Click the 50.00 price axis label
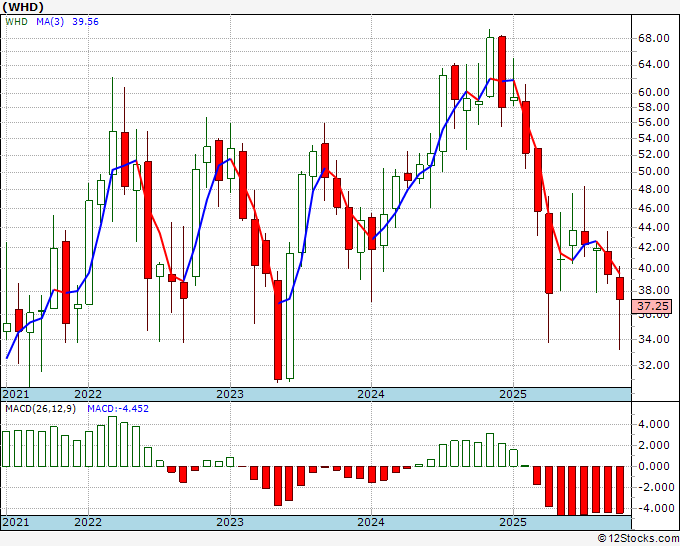Screen dimensions: 680x546 pyautogui.click(x=654, y=171)
